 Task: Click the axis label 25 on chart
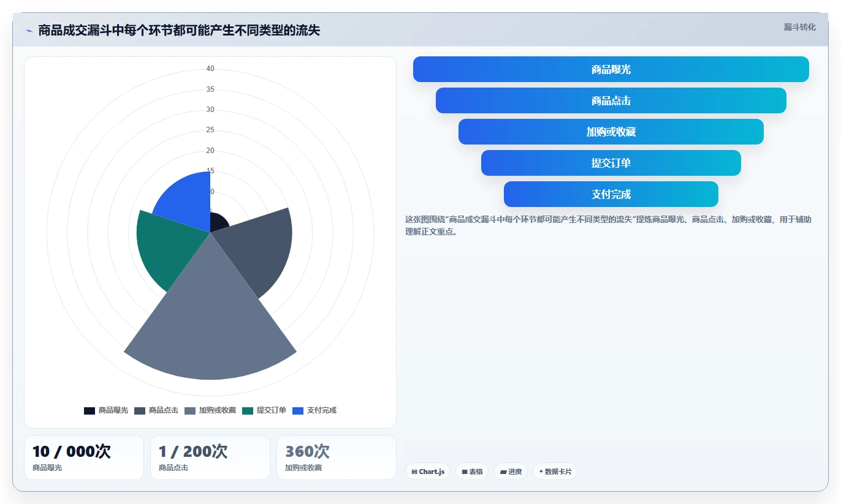(210, 130)
